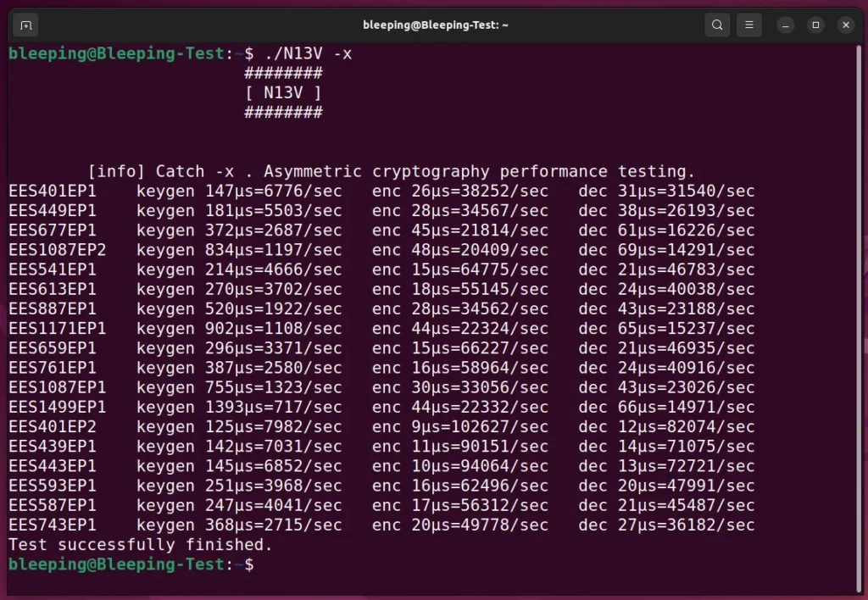The image size is (868, 600).
Task: Click row label EES401EP2
Action: coord(52,427)
